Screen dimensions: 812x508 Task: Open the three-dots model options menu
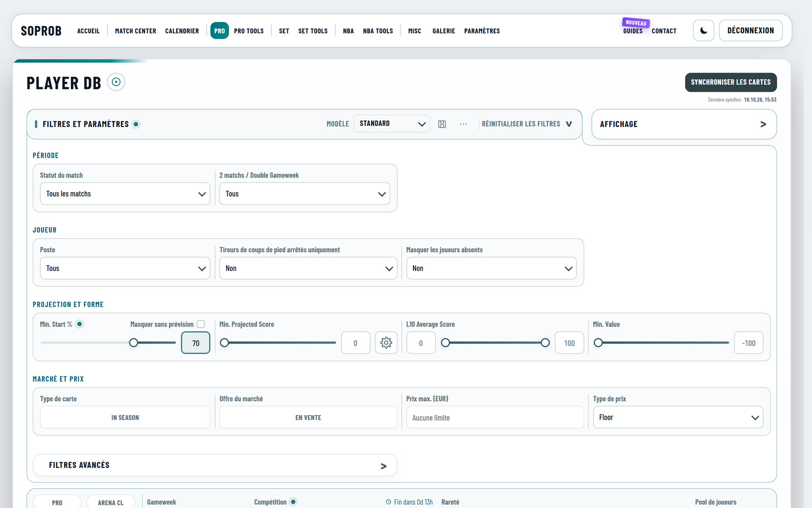[463, 124]
